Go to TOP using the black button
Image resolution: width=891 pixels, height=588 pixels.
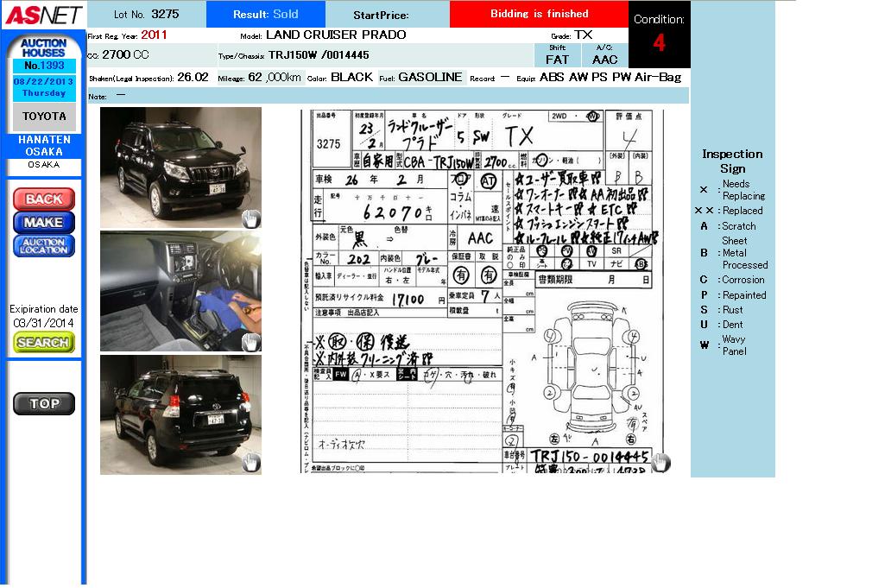click(x=44, y=403)
